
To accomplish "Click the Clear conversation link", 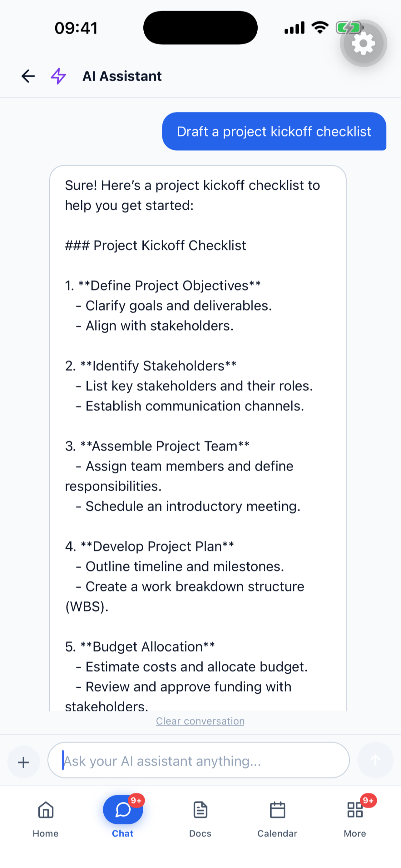I will 200,721.
